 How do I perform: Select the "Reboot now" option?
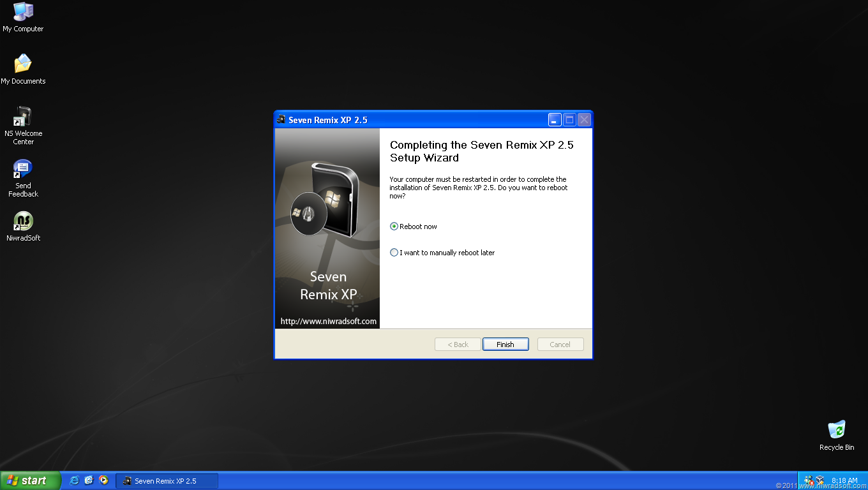click(414, 226)
